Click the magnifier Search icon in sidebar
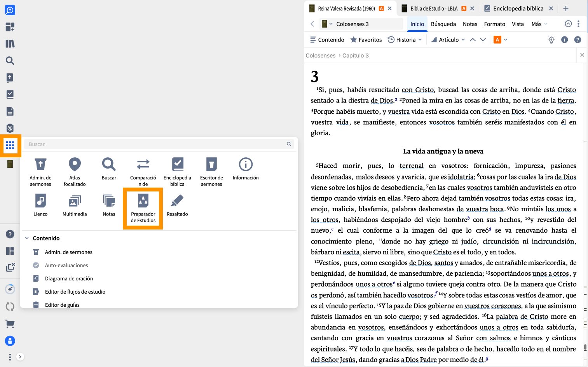The height and width of the screenshot is (367, 588). click(10, 61)
